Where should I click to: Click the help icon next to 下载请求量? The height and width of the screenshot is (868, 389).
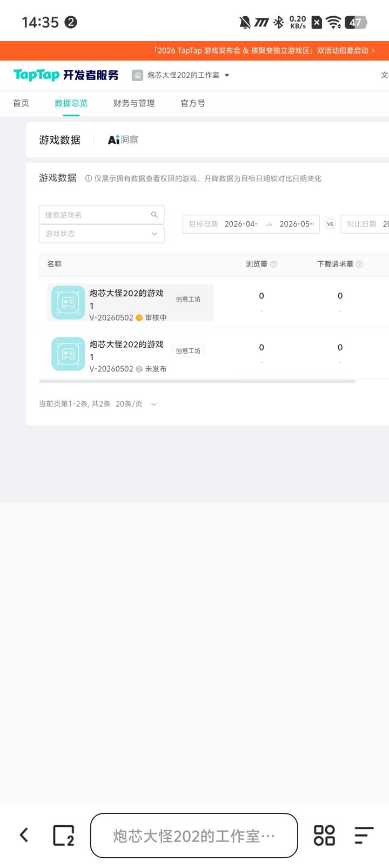tap(359, 264)
